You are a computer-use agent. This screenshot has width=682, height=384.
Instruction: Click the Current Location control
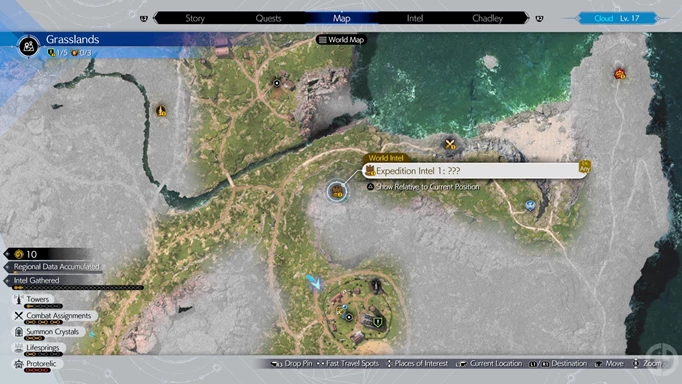click(489, 364)
